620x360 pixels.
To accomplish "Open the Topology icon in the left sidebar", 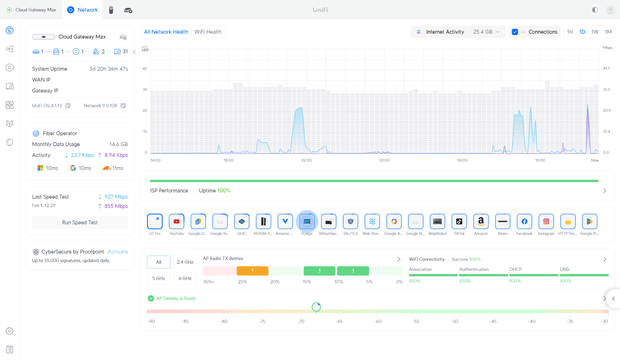I will click(x=9, y=49).
